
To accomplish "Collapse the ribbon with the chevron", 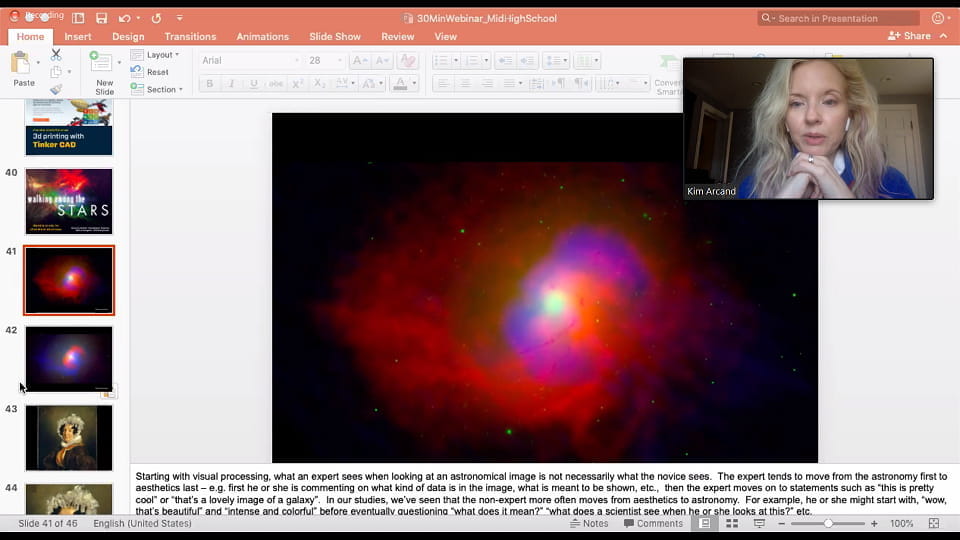I will point(943,36).
